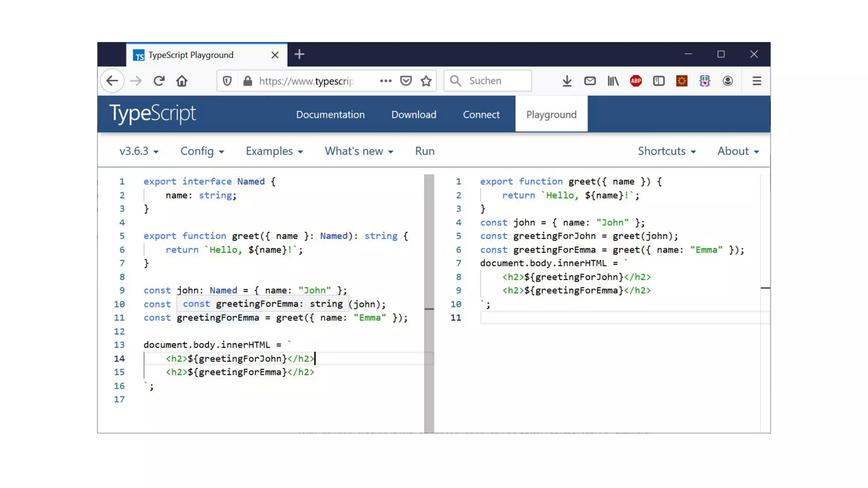Open tracking protection shield icon
This screenshot has height=488, width=868.
click(227, 81)
